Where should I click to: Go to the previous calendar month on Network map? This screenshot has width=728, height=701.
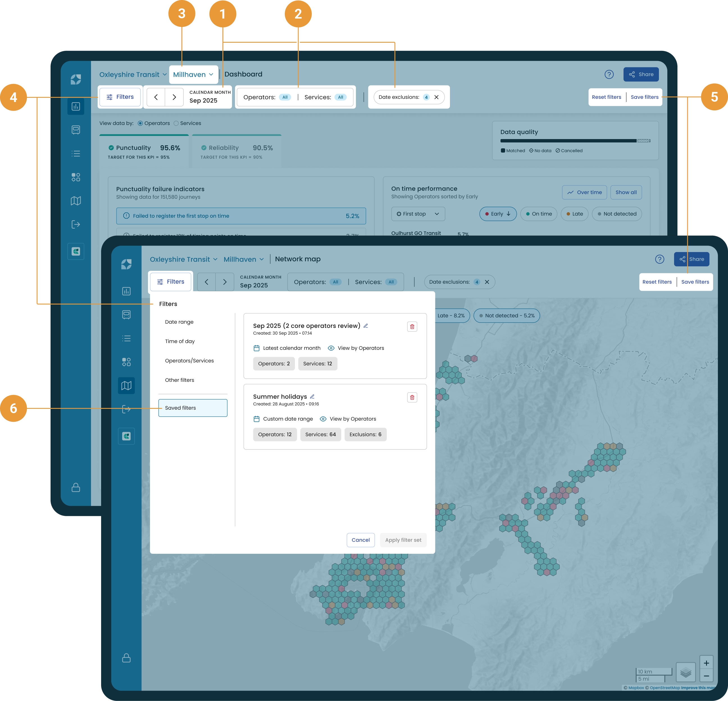coord(206,282)
